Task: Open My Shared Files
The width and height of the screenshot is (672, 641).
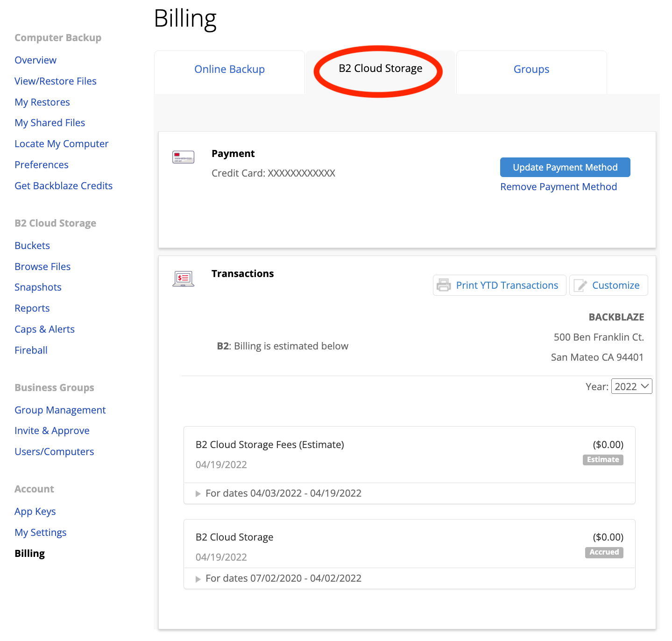Action: 50,123
